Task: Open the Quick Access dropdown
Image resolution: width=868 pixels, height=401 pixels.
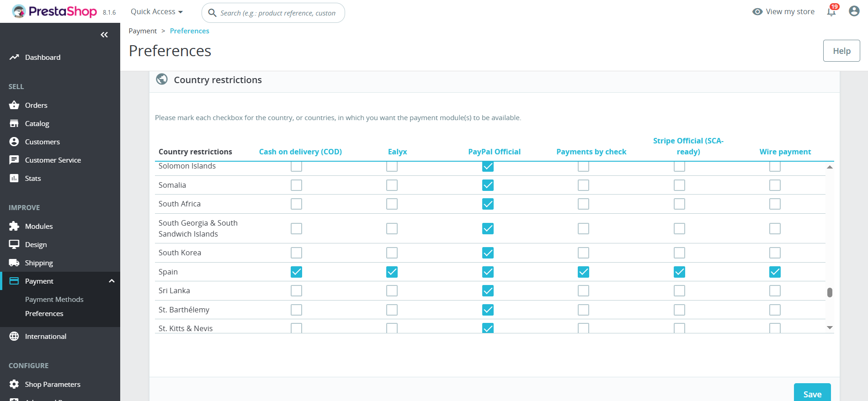Action: pos(157,12)
